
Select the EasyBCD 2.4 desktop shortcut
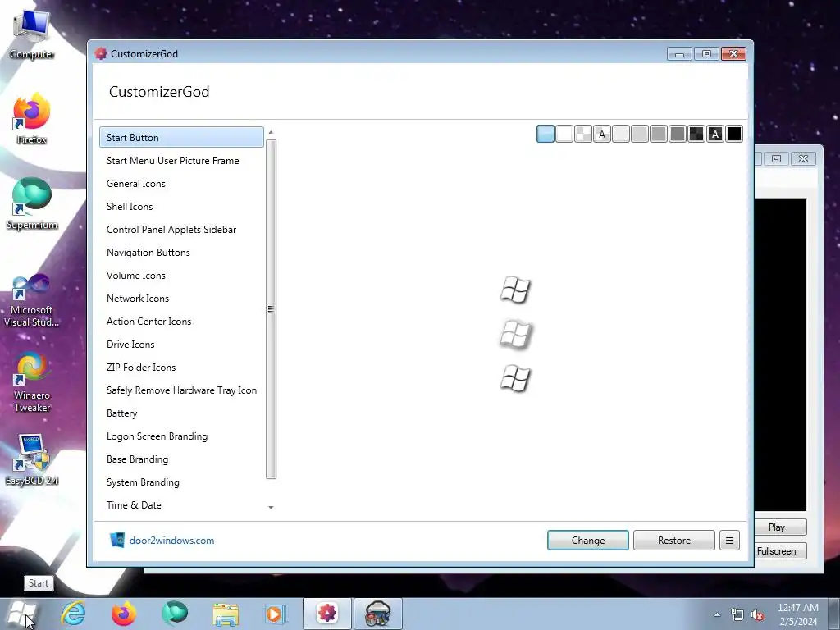32,460
